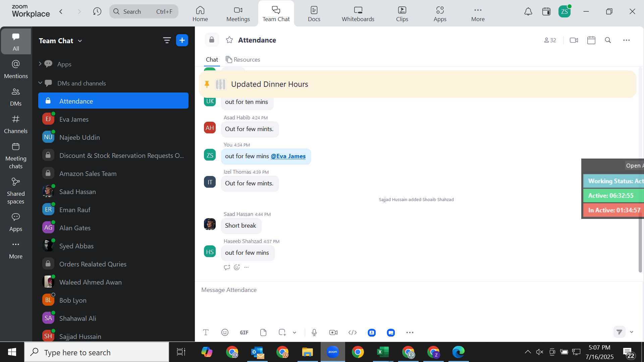
Task: Click the screenshot capture icon
Action: [282, 333]
